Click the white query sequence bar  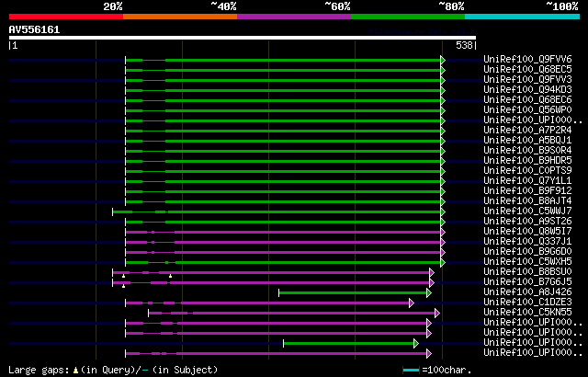[243, 38]
